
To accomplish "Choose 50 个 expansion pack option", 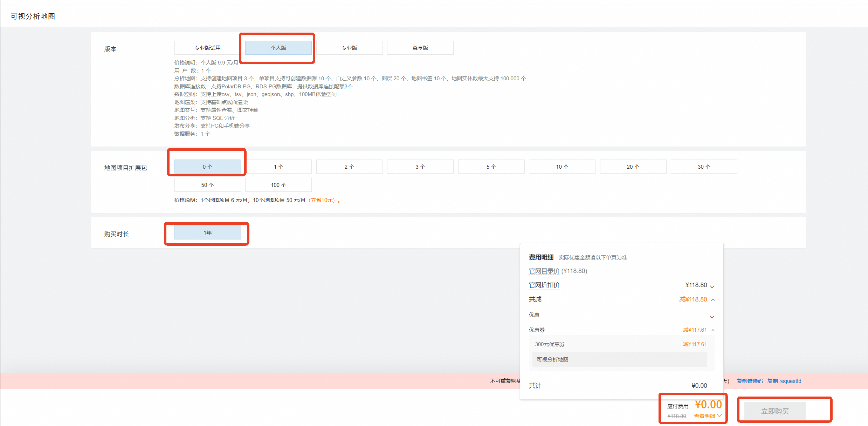I will coord(207,185).
